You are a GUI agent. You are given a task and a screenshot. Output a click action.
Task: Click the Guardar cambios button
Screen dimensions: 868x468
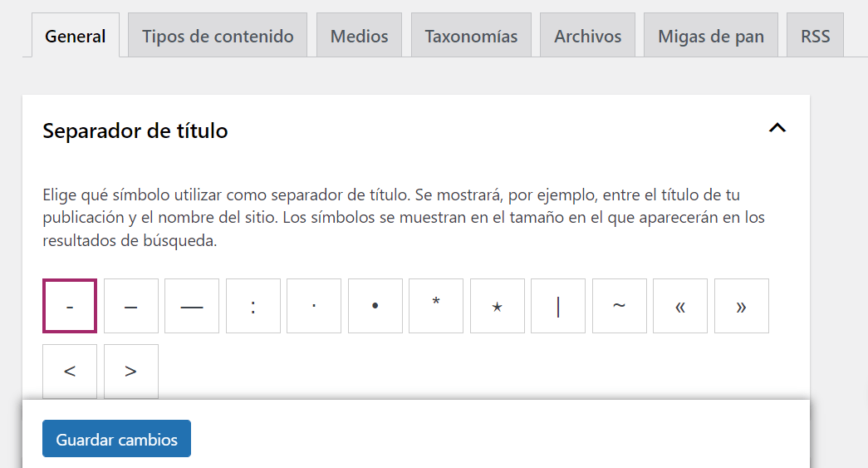[117, 439]
